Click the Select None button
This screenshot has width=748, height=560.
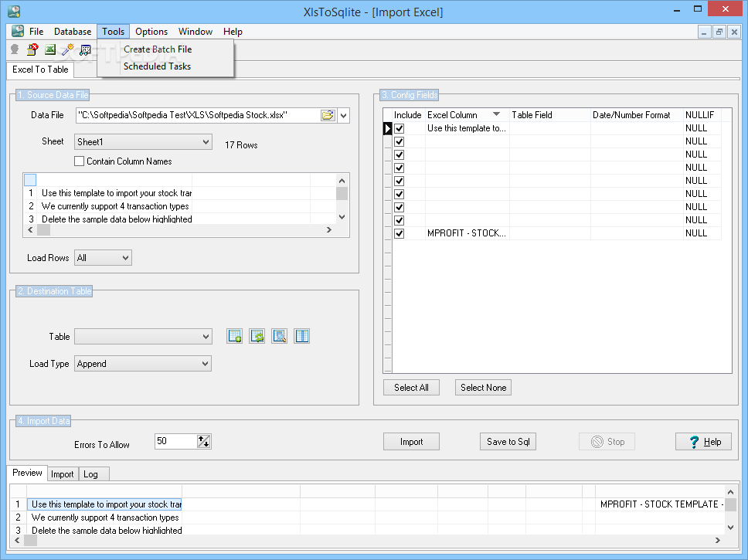pyautogui.click(x=483, y=387)
